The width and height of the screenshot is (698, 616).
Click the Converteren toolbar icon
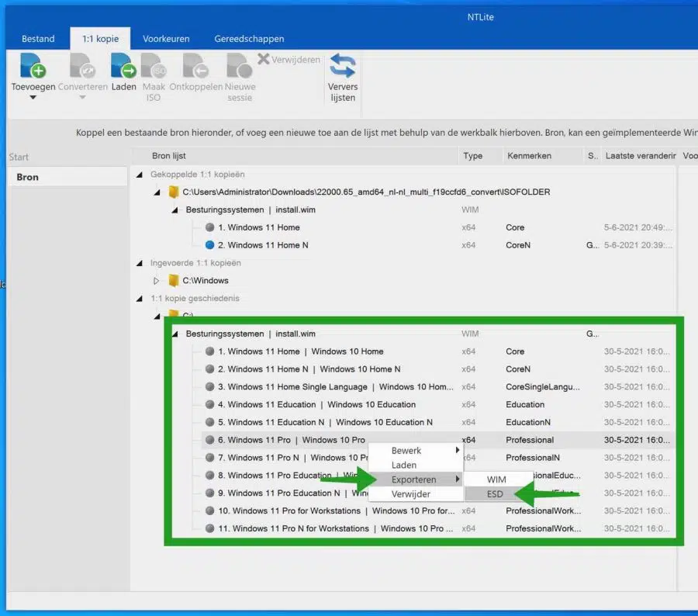[83, 65]
